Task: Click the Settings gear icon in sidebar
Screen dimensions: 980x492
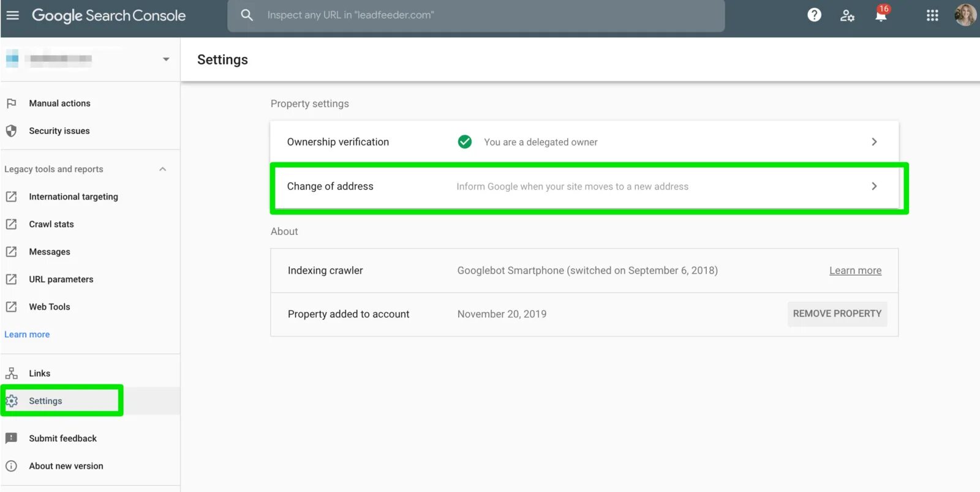Action: click(12, 401)
